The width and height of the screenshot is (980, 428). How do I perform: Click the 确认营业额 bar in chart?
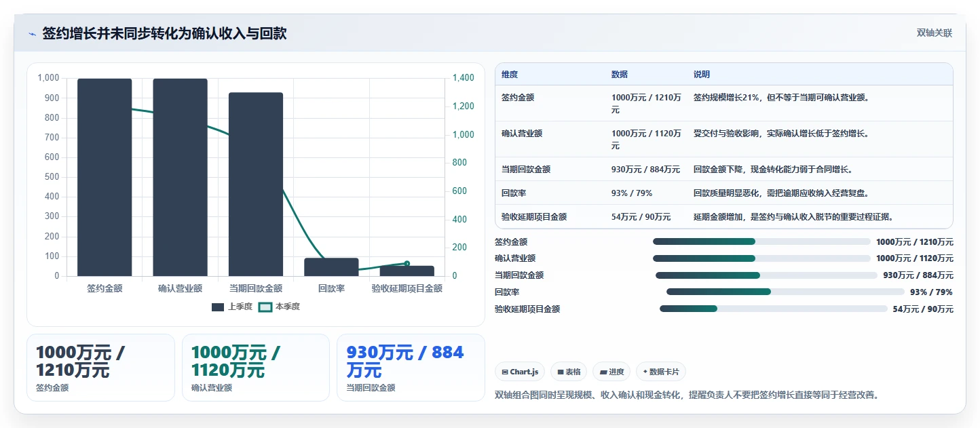tap(180, 177)
